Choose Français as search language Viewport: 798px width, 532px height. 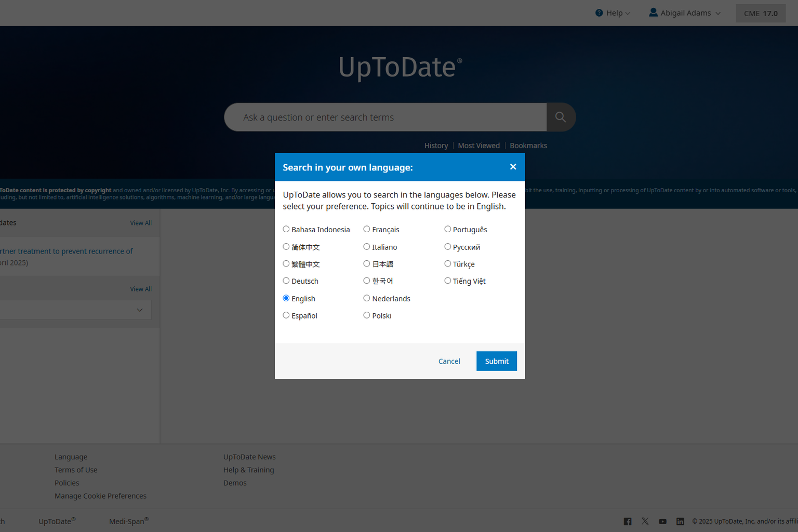pos(367,229)
